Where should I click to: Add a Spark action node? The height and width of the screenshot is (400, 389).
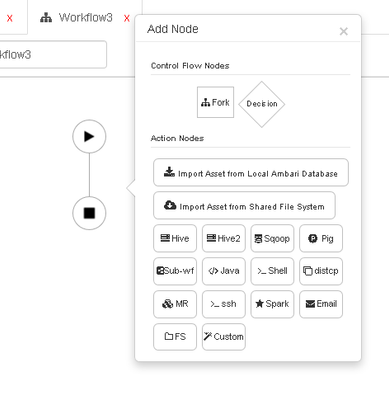272,304
